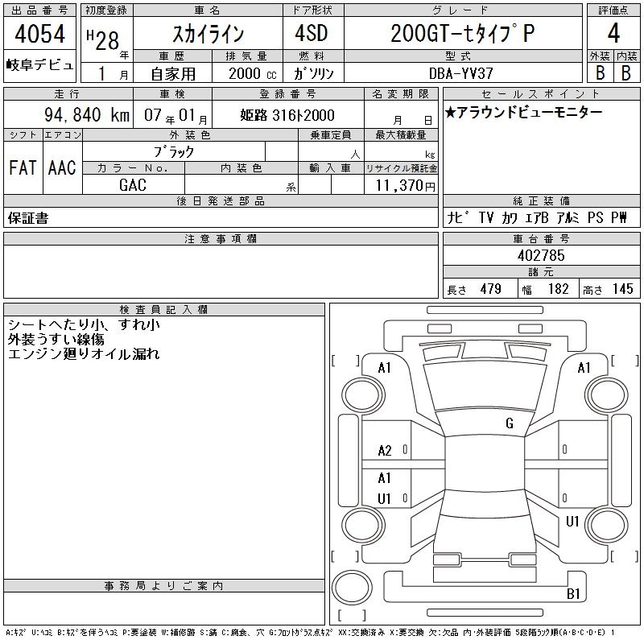Select the inspector note シートへたり小、すれ小

point(84,324)
